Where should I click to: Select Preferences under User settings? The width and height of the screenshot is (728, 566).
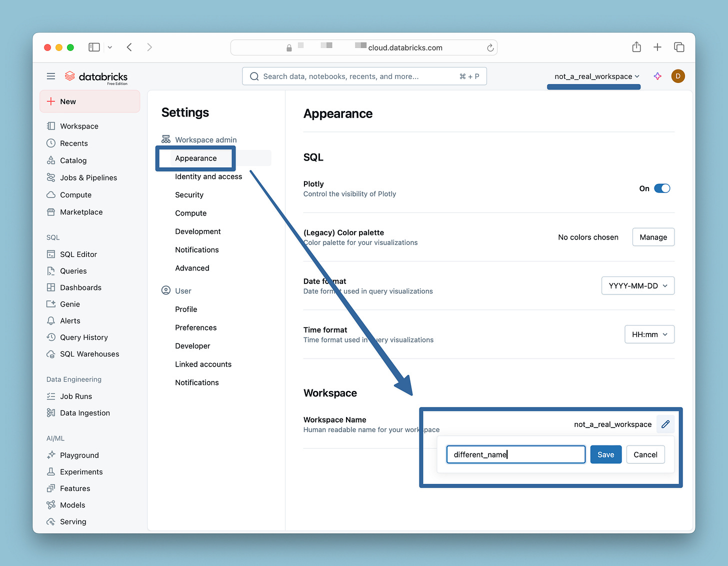196,327
